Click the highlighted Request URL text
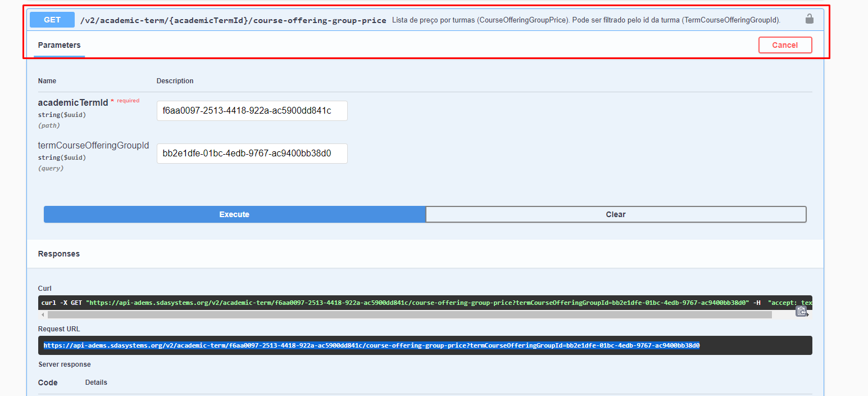The image size is (868, 396). (371, 345)
